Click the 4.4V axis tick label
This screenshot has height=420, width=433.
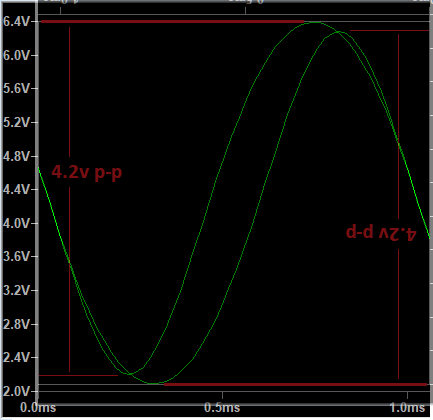pyautogui.click(x=16, y=190)
